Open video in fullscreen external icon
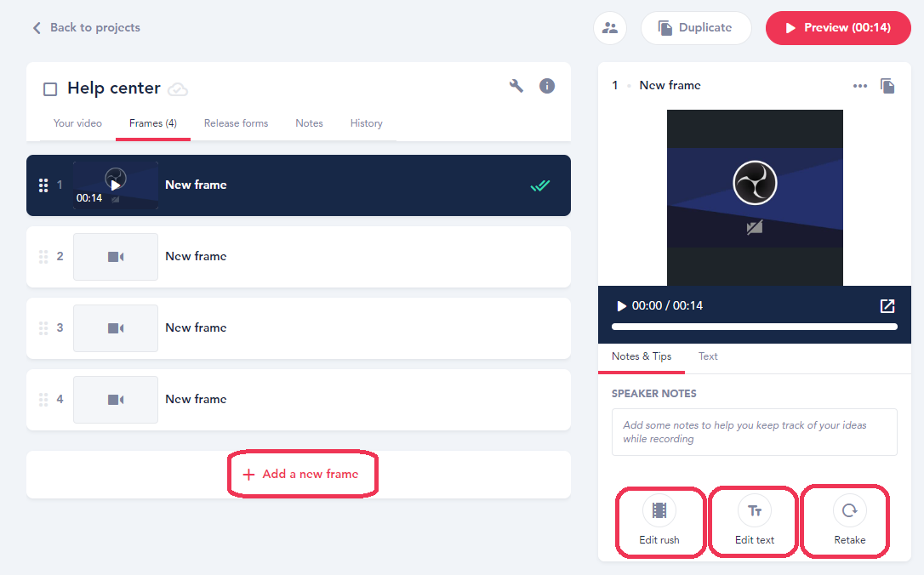The width and height of the screenshot is (924, 575). (887, 306)
